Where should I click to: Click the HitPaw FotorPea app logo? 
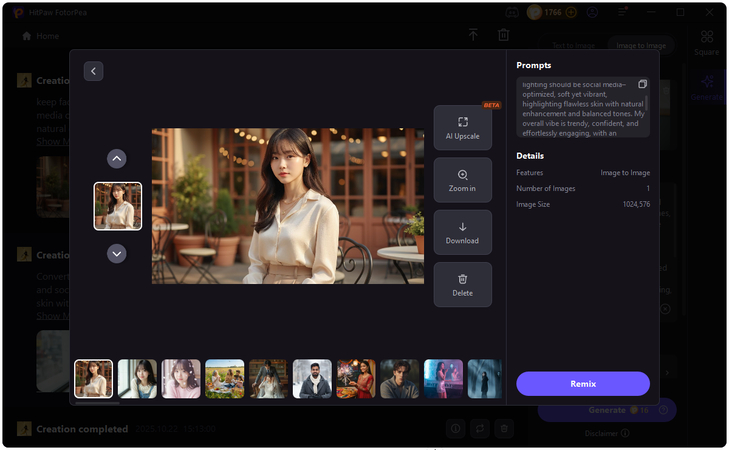pos(19,13)
